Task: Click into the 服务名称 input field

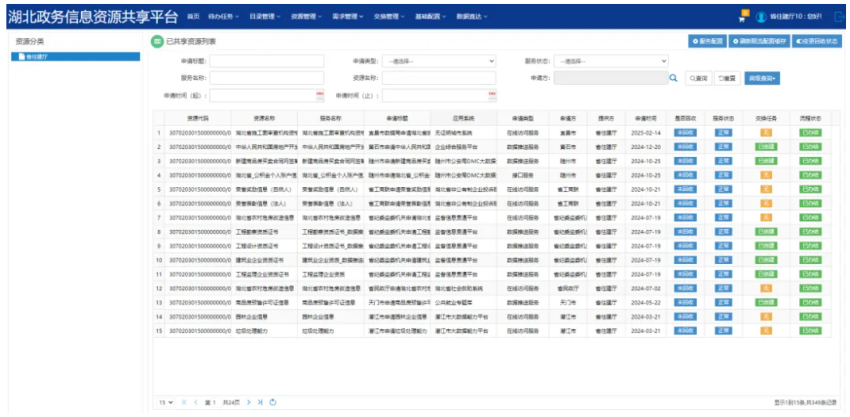Action: point(267,77)
